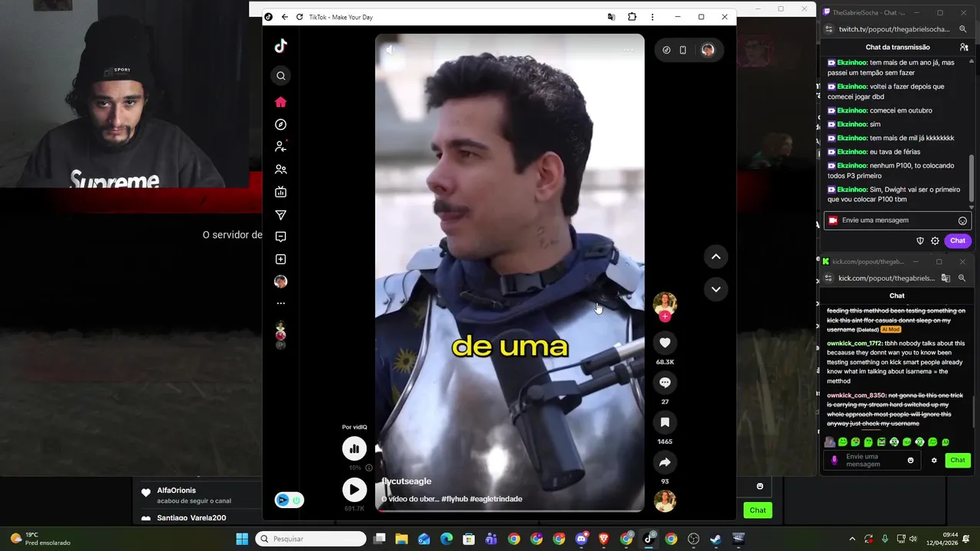The width and height of the screenshot is (980, 551).
Task: Open the Brave browser taskbar icon
Action: (x=603, y=539)
